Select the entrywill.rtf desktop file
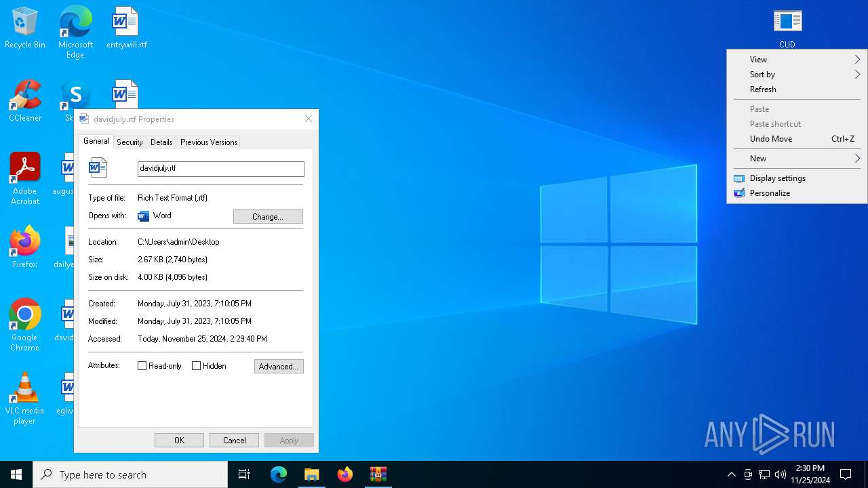 [x=126, y=28]
